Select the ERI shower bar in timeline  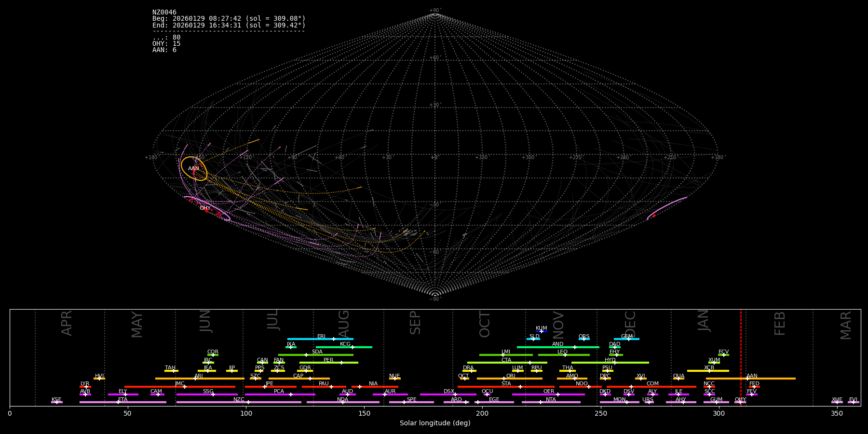pyautogui.click(x=320, y=339)
